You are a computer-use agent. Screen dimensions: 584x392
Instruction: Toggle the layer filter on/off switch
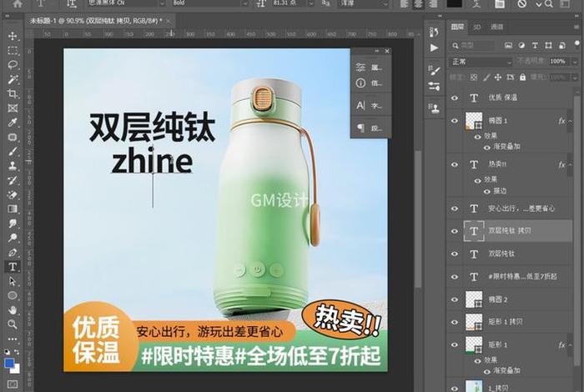(x=577, y=45)
